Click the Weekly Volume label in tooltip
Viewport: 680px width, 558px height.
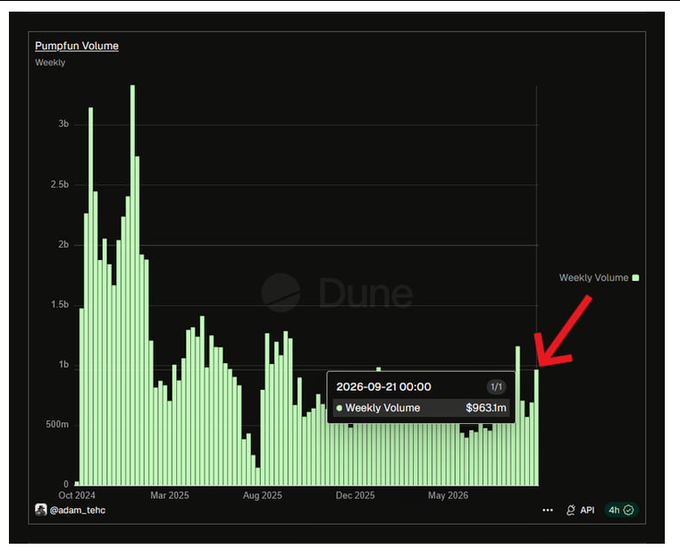pyautogui.click(x=382, y=408)
